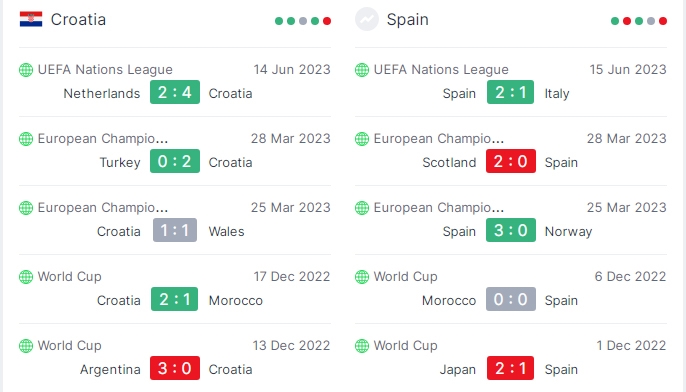Viewport: 686px width, 392px height.
Task: Select the Croatia 1:1 Wales draw score
Action: (x=175, y=230)
